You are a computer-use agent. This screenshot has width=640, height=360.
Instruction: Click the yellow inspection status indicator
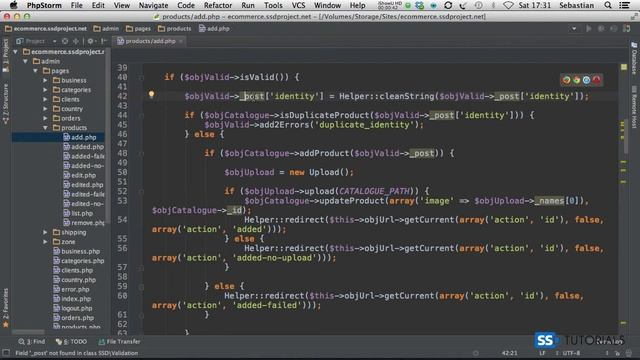click(x=624, y=67)
